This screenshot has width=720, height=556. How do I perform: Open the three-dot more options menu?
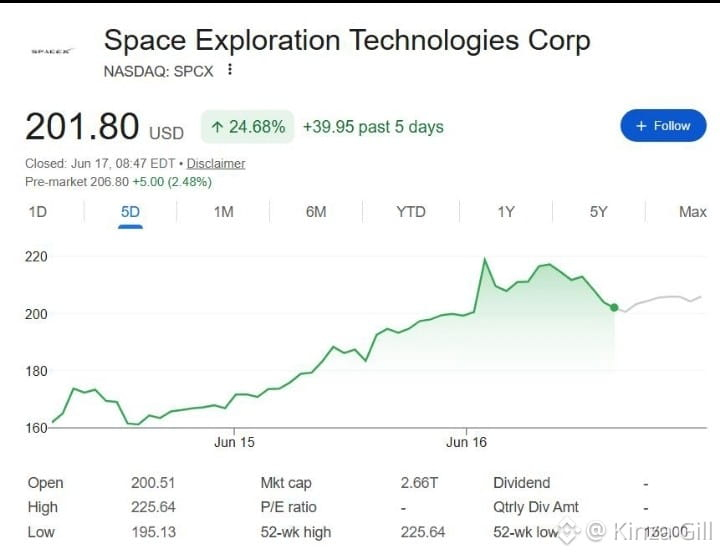click(x=230, y=70)
